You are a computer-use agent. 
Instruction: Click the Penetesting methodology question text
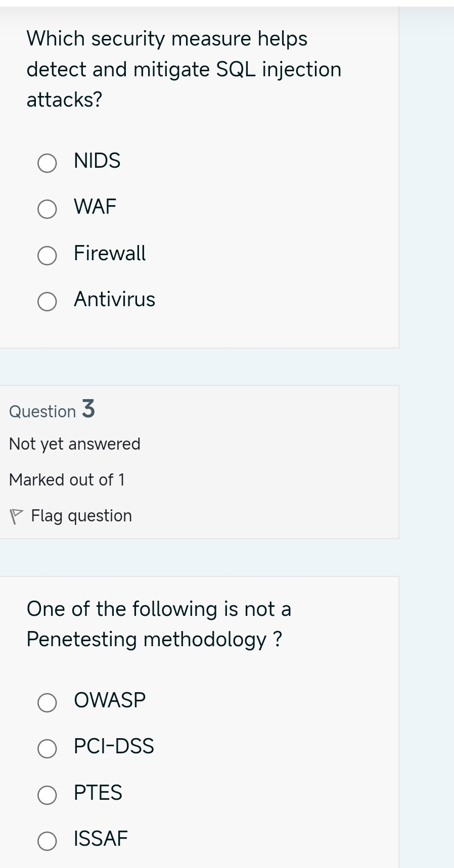(x=159, y=624)
